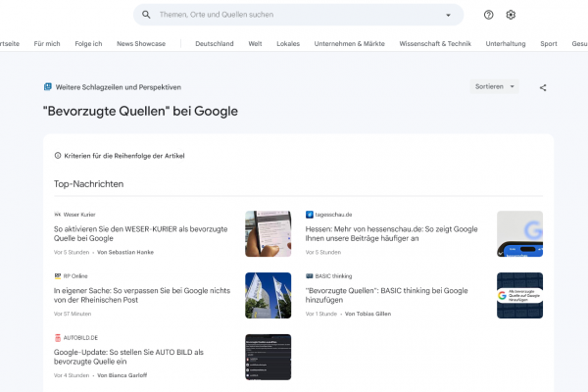588x392 pixels.
Task: Click the info icon beside Kriterien
Action: pos(58,155)
